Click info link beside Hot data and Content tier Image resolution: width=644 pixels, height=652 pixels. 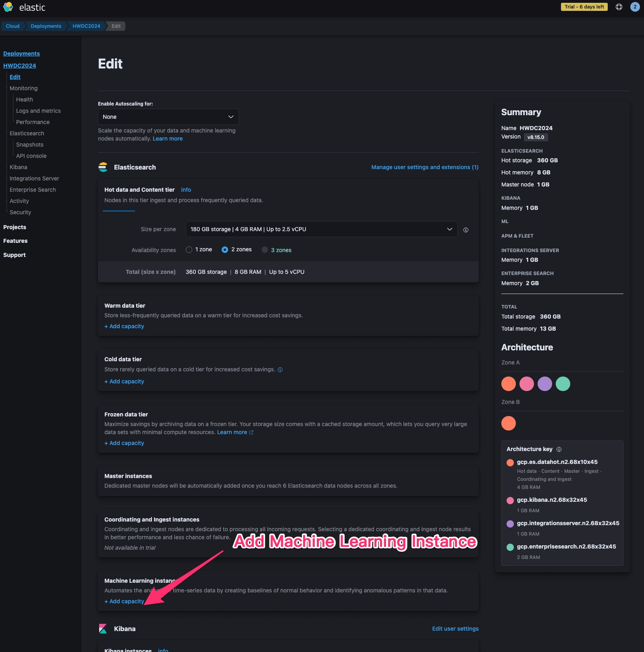click(186, 190)
